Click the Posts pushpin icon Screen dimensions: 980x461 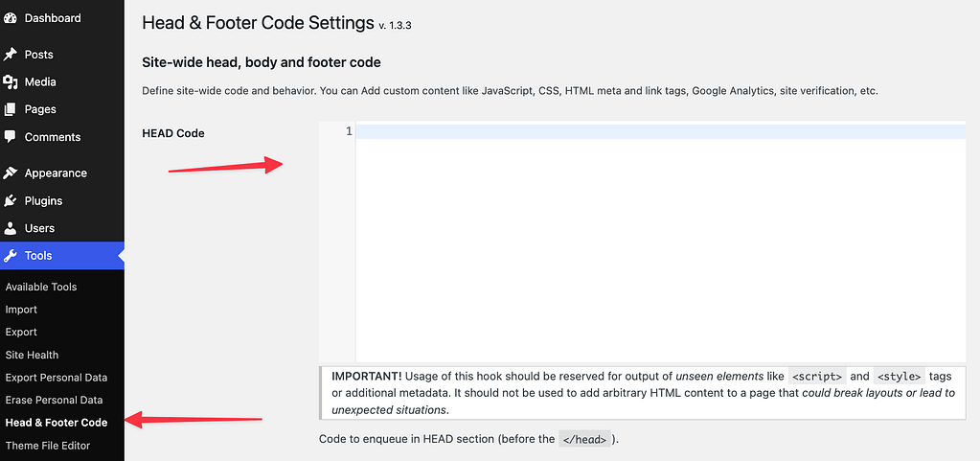(10, 55)
